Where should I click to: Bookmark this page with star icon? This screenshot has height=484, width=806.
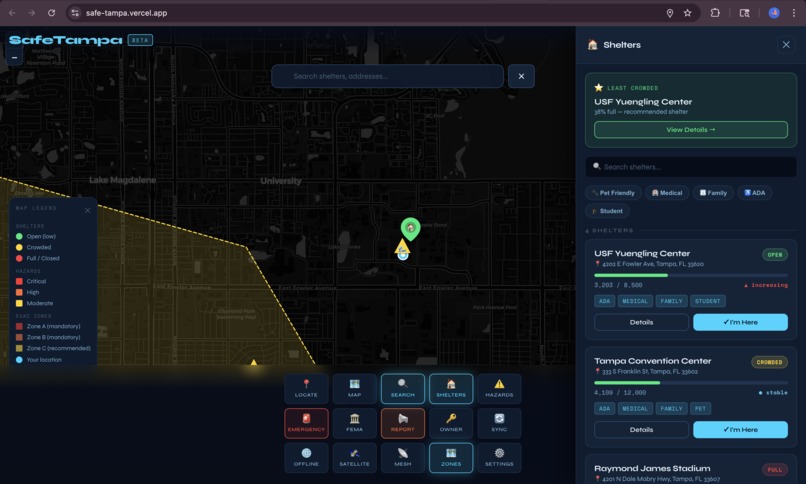687,13
